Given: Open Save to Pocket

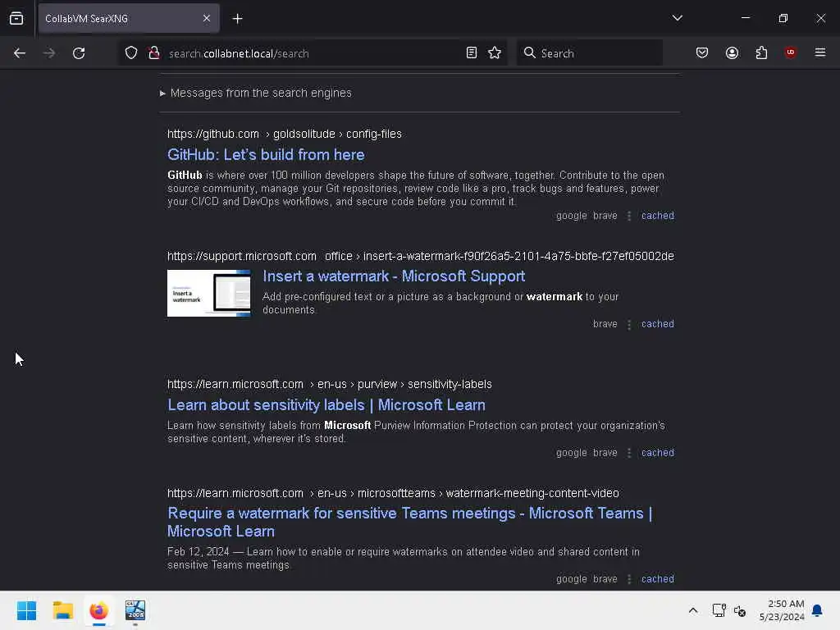Looking at the screenshot, I should [x=702, y=52].
